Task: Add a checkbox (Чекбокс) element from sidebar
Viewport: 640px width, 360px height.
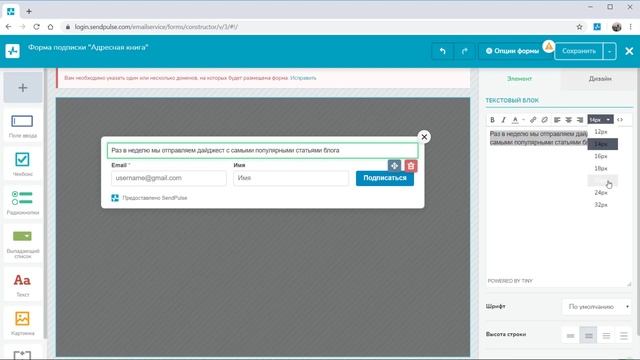Action: (22, 164)
